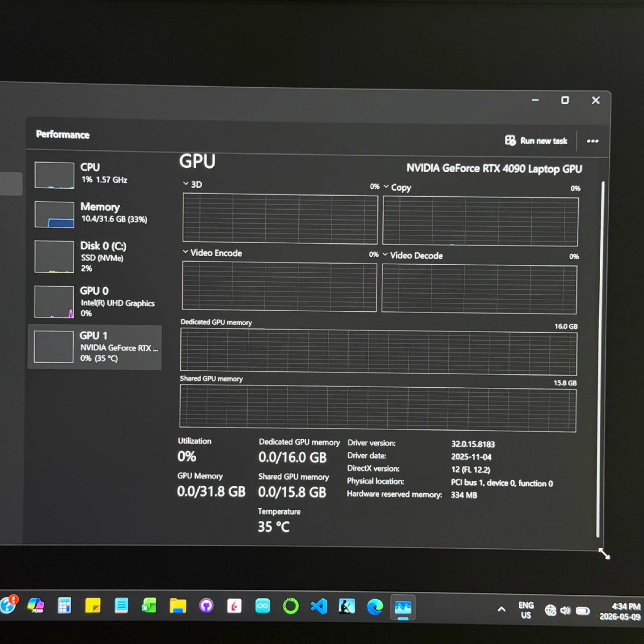The image size is (644, 644).
Task: Click the active Task Manager taskbar icon
Action: (403, 607)
